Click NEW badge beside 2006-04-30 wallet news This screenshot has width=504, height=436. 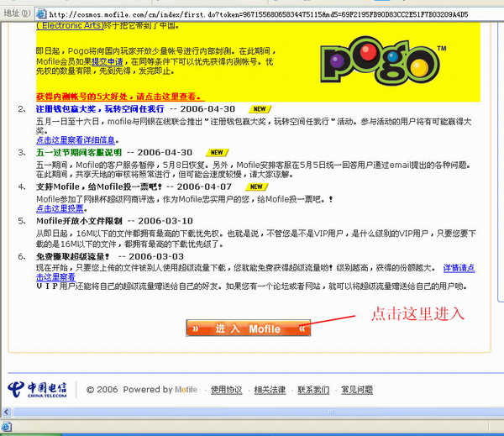[x=260, y=109]
